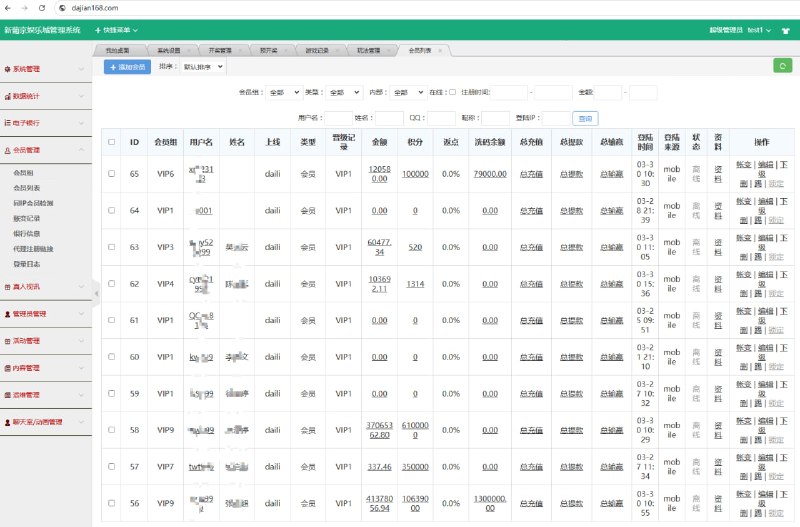Click the 用户名 username input field
This screenshot has height=527, width=800.
point(337,118)
